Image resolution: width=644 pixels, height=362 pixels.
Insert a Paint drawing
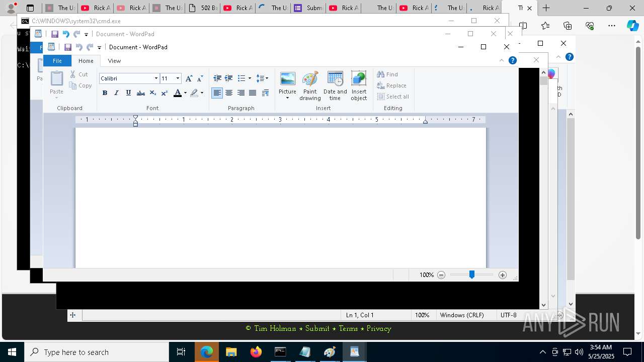[x=310, y=86]
